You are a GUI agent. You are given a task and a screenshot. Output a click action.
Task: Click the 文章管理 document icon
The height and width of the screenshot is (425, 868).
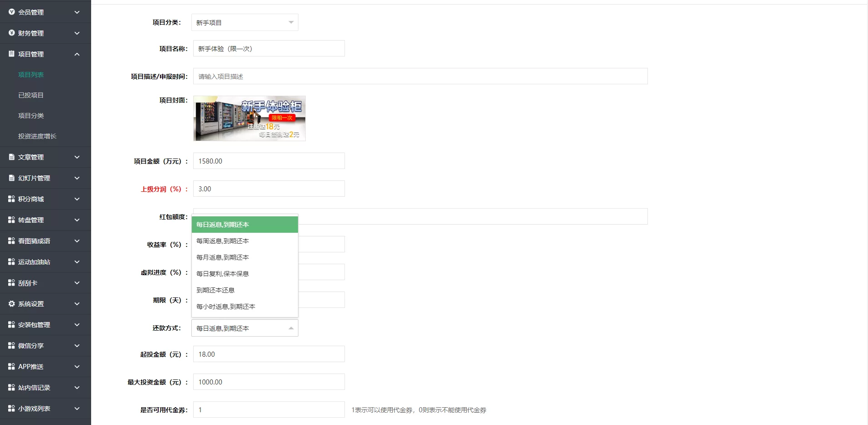[x=12, y=157]
